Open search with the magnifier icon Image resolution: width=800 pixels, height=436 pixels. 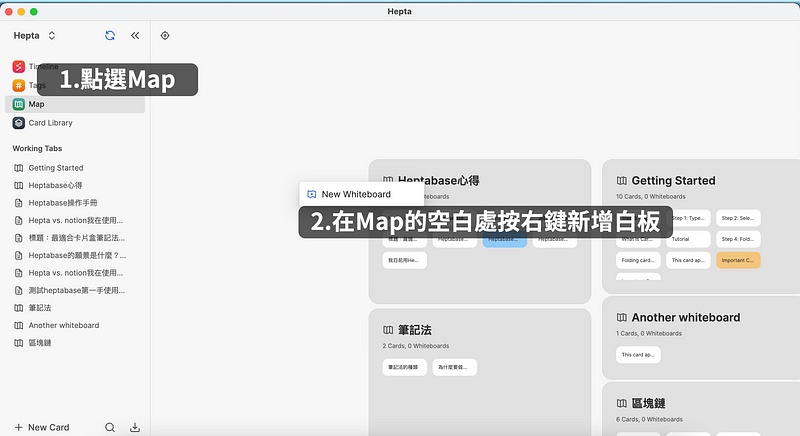(110, 427)
